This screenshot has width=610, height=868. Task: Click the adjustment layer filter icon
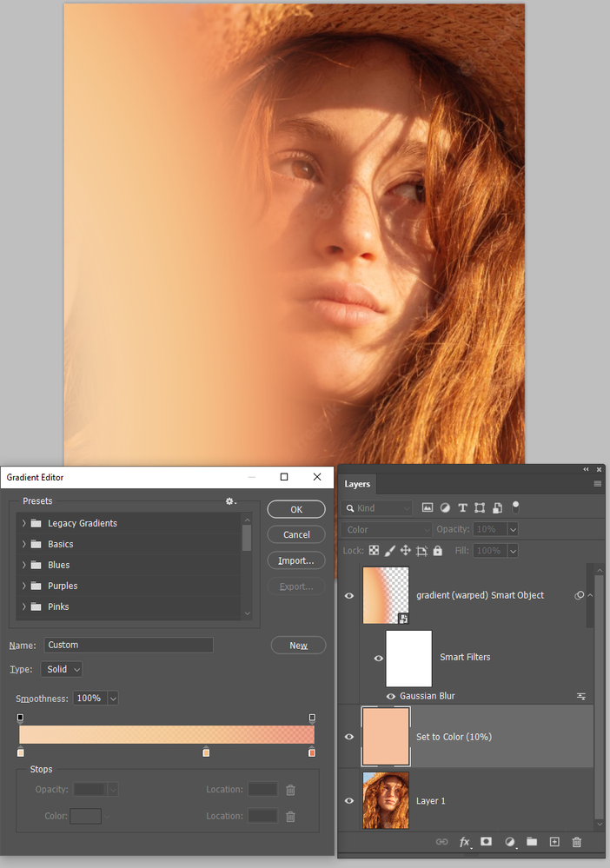tap(445, 507)
